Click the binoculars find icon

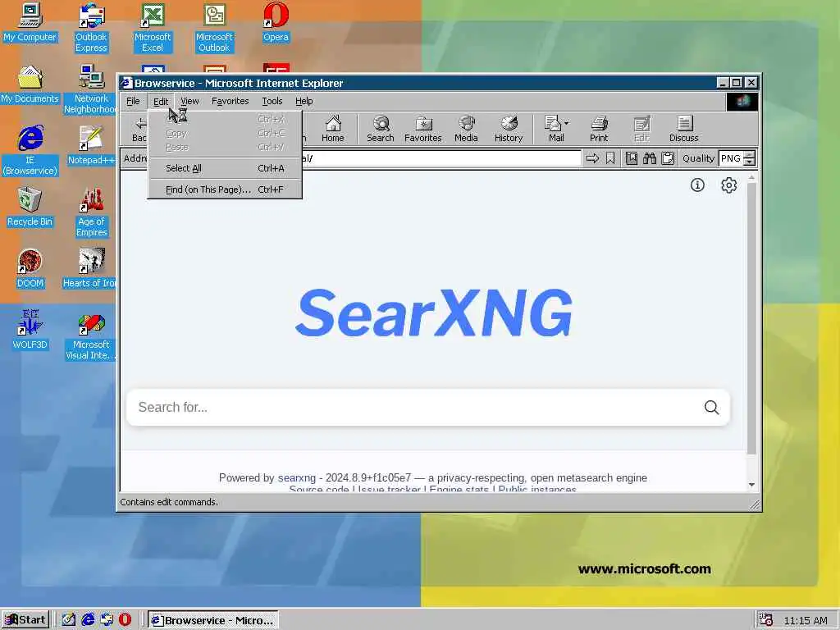tap(650, 158)
